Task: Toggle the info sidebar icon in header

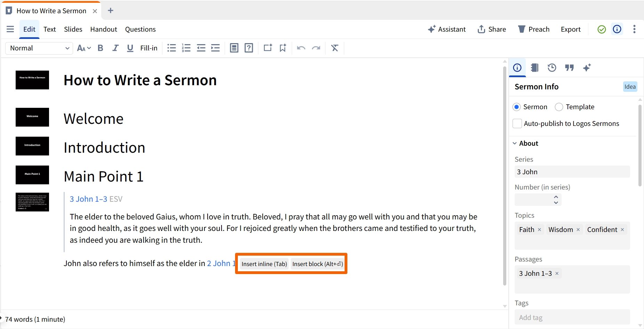Action: click(x=617, y=29)
